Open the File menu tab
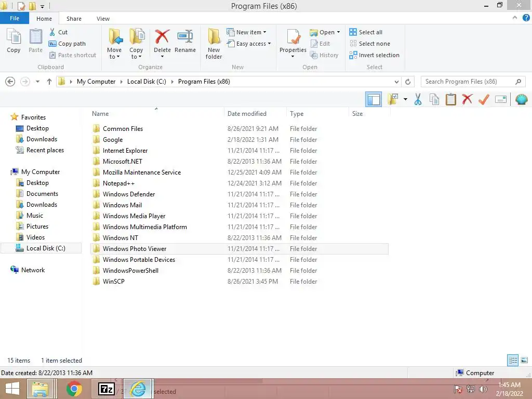This screenshot has width=532, height=399. (14, 18)
